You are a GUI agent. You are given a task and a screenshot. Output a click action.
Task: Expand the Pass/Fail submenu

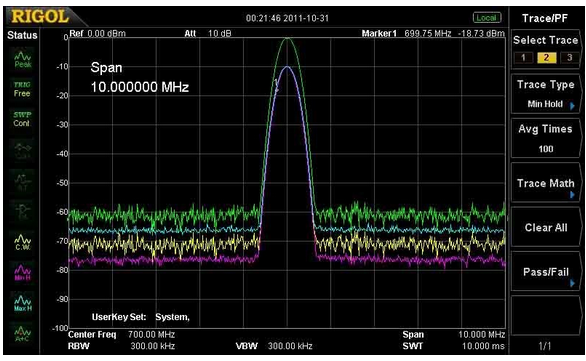point(546,272)
